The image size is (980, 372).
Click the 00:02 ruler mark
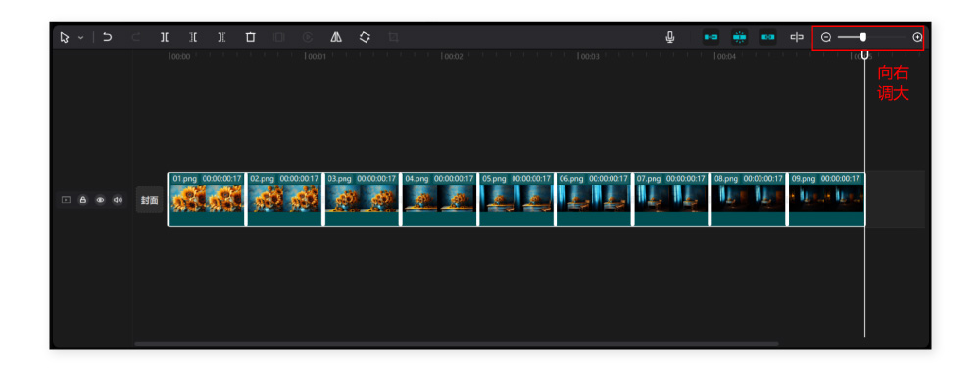[453, 56]
